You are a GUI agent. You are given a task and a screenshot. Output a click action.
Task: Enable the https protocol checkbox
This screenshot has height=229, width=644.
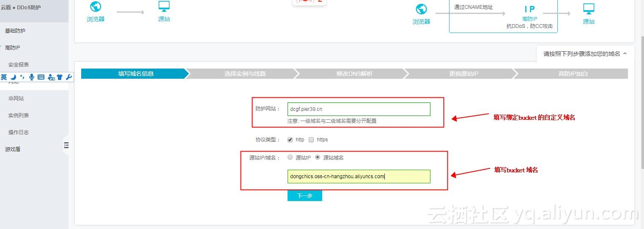point(311,140)
